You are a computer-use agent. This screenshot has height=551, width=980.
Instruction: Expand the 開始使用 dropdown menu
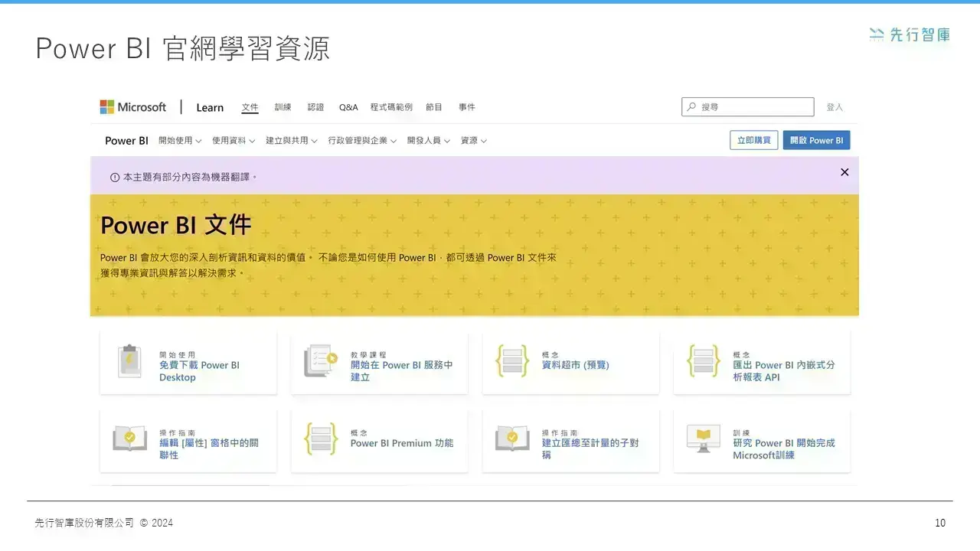[180, 141]
